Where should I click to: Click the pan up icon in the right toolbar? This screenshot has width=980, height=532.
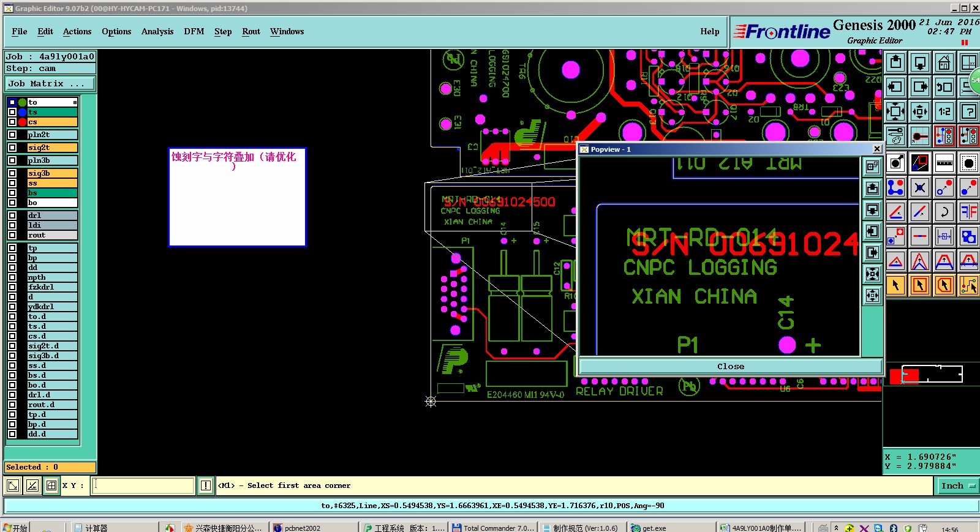(x=895, y=62)
